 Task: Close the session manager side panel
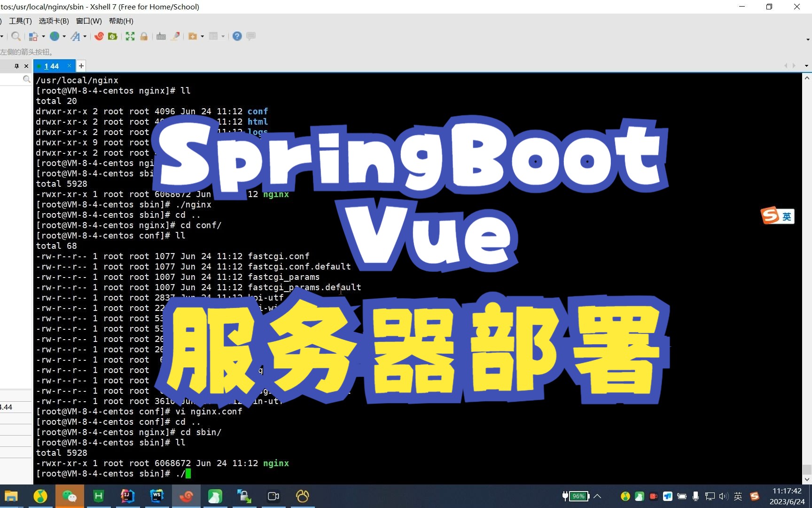(26, 66)
